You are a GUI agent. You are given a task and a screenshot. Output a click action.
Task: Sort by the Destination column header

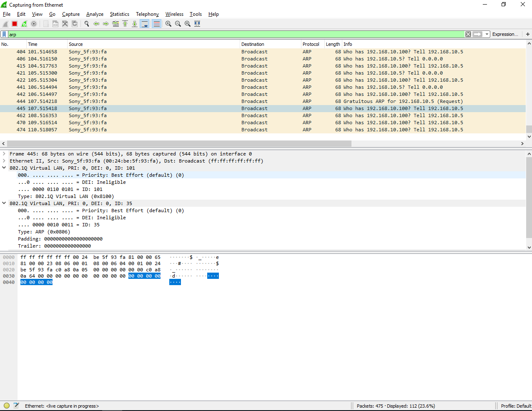[x=270, y=44]
